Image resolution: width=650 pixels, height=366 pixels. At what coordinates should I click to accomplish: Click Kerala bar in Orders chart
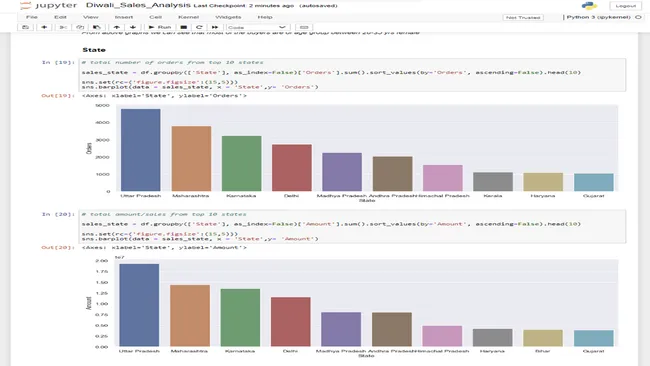493,182
